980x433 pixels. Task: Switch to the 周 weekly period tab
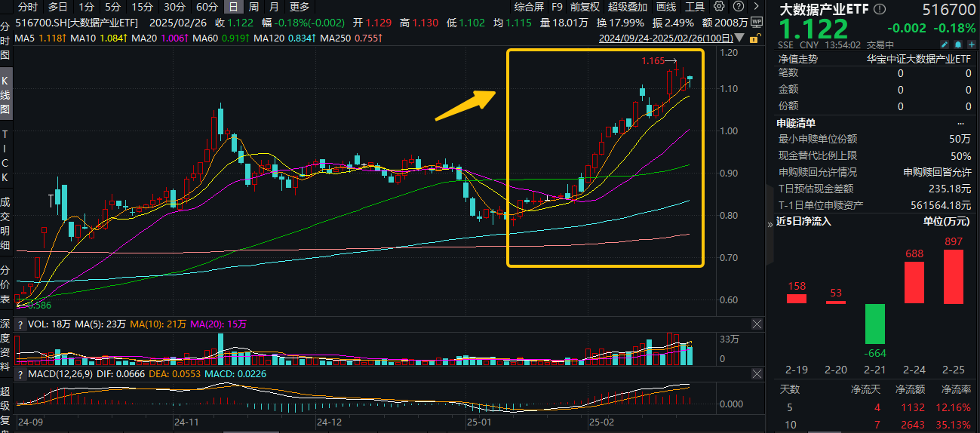pyautogui.click(x=253, y=7)
